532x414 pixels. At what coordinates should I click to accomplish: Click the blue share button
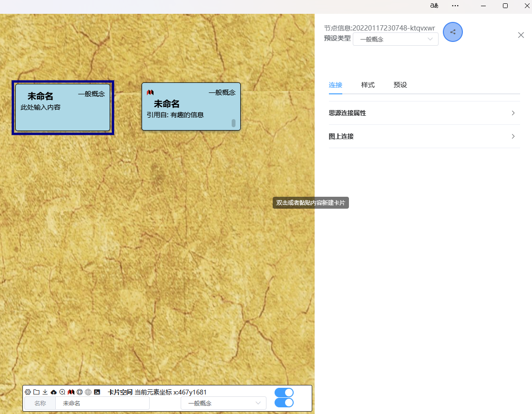coord(452,32)
